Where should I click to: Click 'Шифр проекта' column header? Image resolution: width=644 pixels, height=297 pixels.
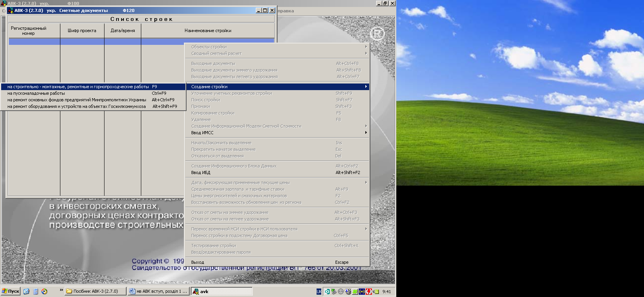point(82,31)
